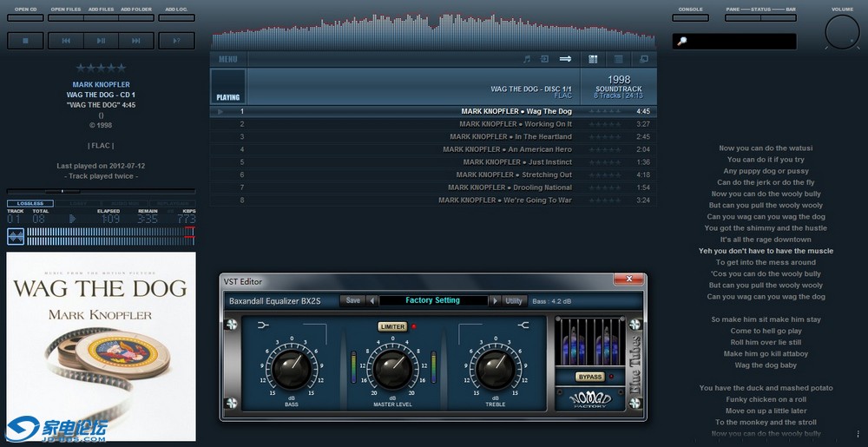
Task: Set rating using stars above Mark Knopfler
Action: (101, 68)
